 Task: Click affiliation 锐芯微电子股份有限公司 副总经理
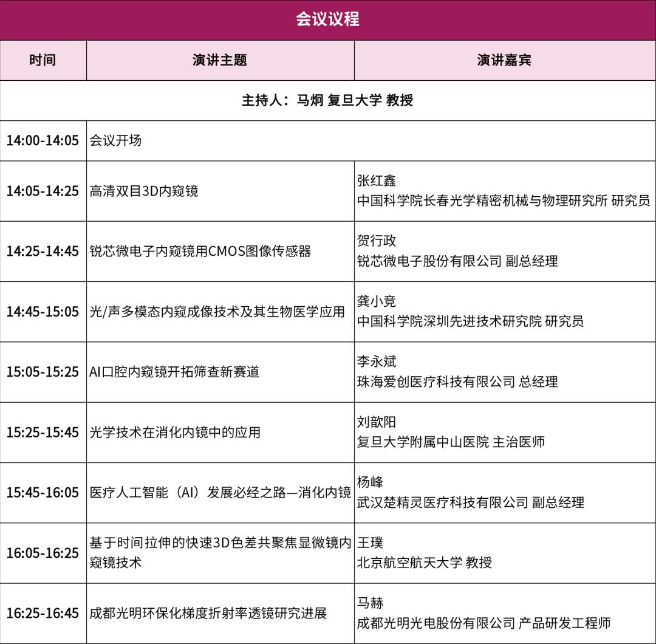coord(458,261)
